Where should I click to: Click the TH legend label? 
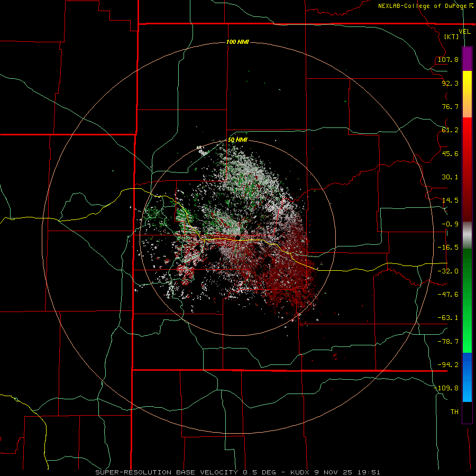454,412
